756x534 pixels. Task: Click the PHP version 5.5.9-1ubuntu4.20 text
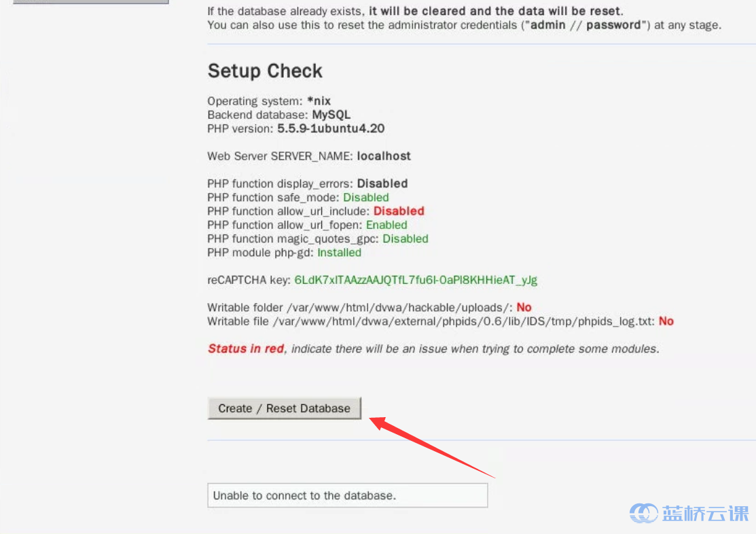[x=331, y=129]
